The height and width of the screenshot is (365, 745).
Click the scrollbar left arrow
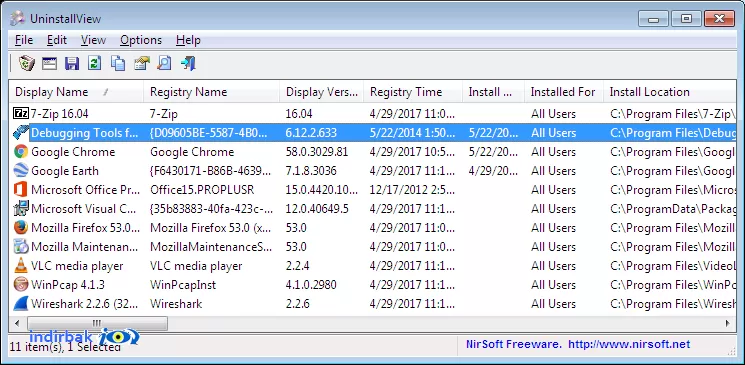(x=18, y=324)
